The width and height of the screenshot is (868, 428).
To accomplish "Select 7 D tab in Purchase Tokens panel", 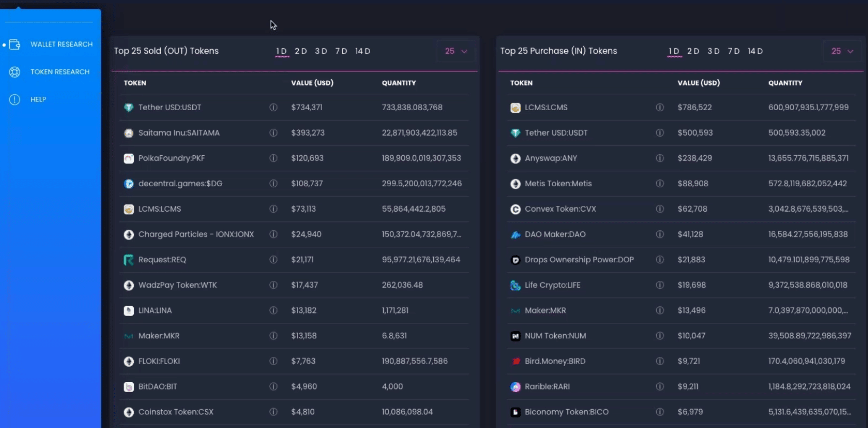I will [x=734, y=51].
